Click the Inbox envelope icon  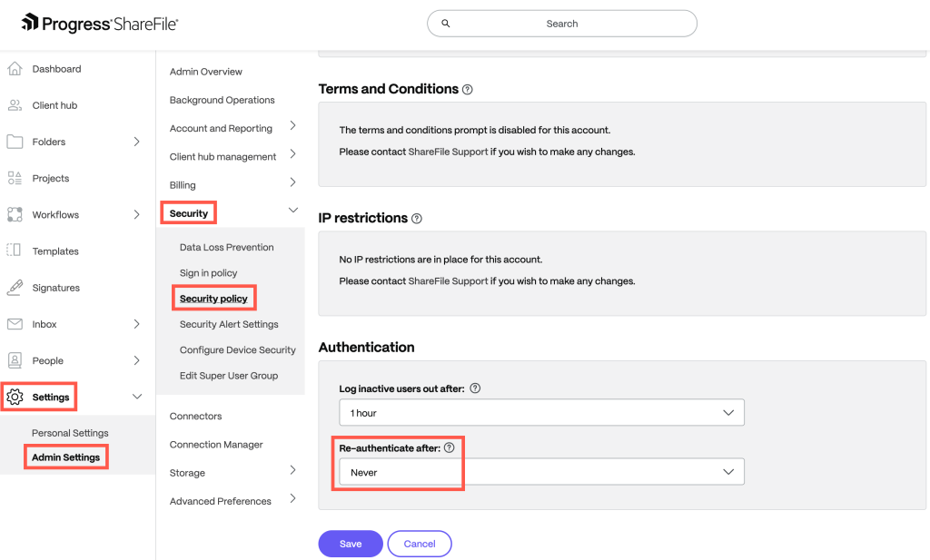coord(15,324)
